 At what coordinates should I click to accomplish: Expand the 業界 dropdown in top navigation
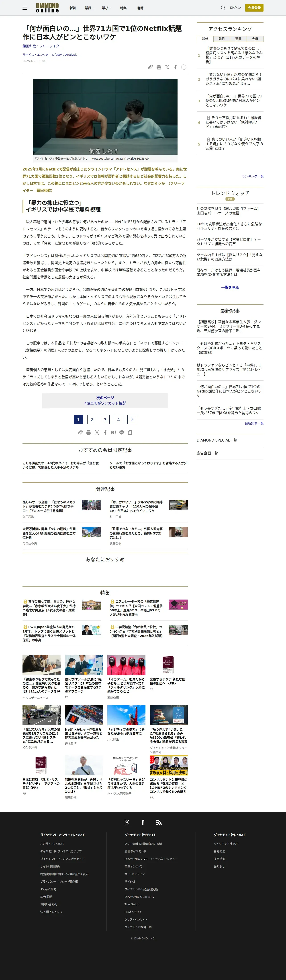(90, 8)
